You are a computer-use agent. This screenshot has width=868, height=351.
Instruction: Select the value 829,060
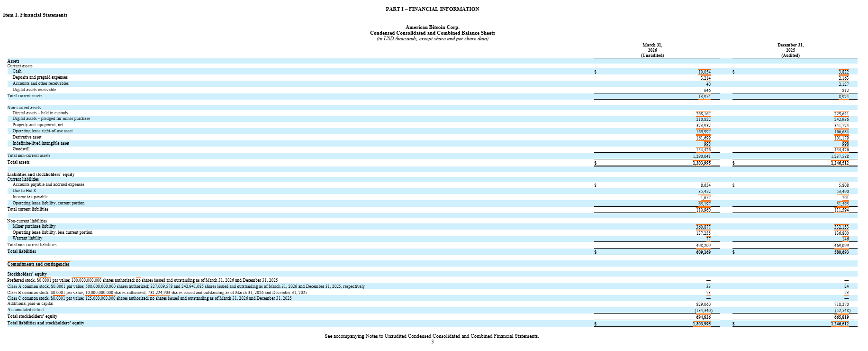coord(703,304)
